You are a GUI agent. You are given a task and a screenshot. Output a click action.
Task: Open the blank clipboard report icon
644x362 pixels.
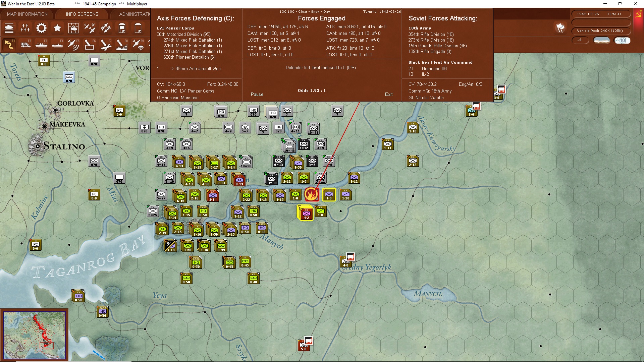[138, 28]
